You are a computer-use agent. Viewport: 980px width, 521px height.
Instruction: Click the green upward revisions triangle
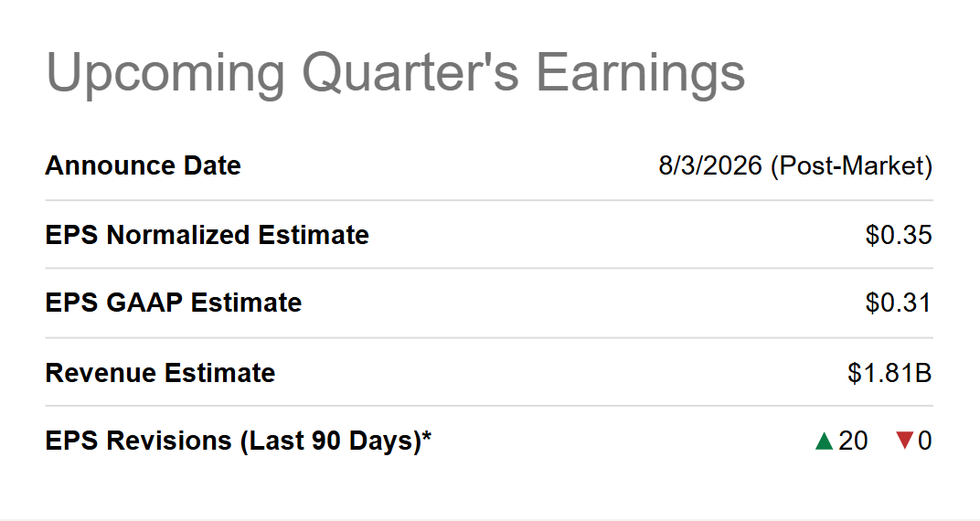point(825,441)
